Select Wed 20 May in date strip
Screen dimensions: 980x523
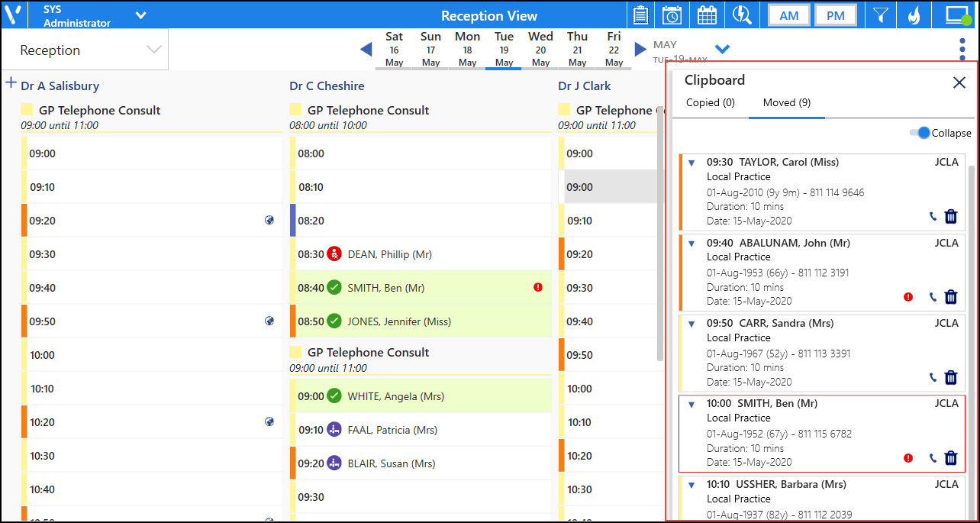(x=540, y=49)
